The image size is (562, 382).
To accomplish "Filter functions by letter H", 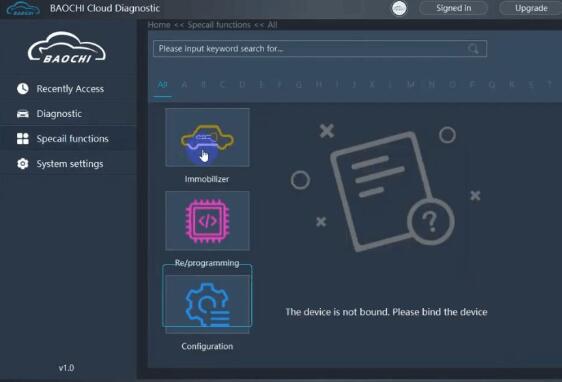I will [x=318, y=85].
